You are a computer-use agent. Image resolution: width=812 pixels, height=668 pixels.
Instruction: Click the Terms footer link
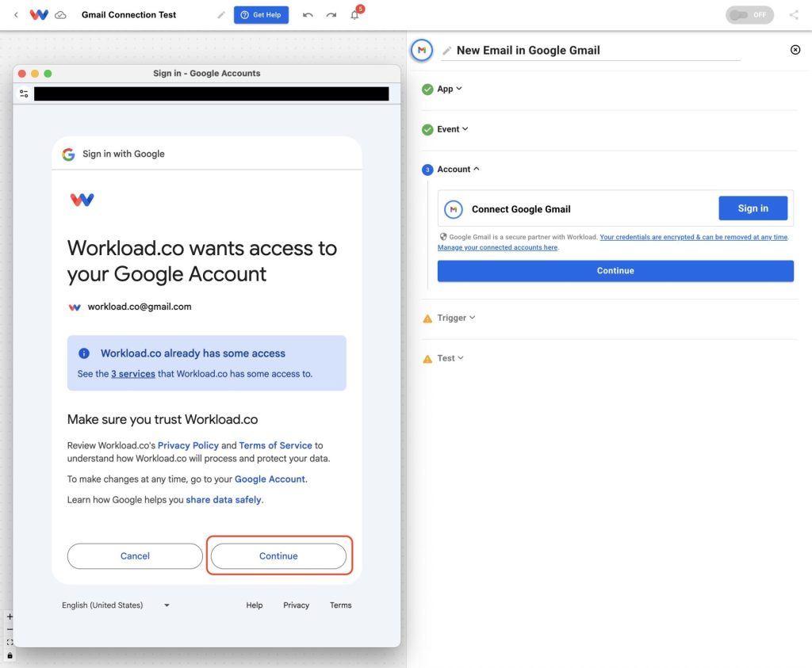pyautogui.click(x=341, y=605)
